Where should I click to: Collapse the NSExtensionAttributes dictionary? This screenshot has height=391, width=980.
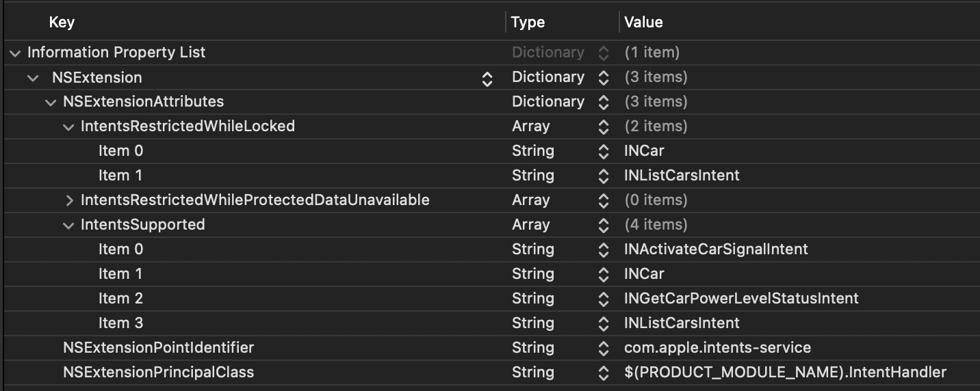51,102
